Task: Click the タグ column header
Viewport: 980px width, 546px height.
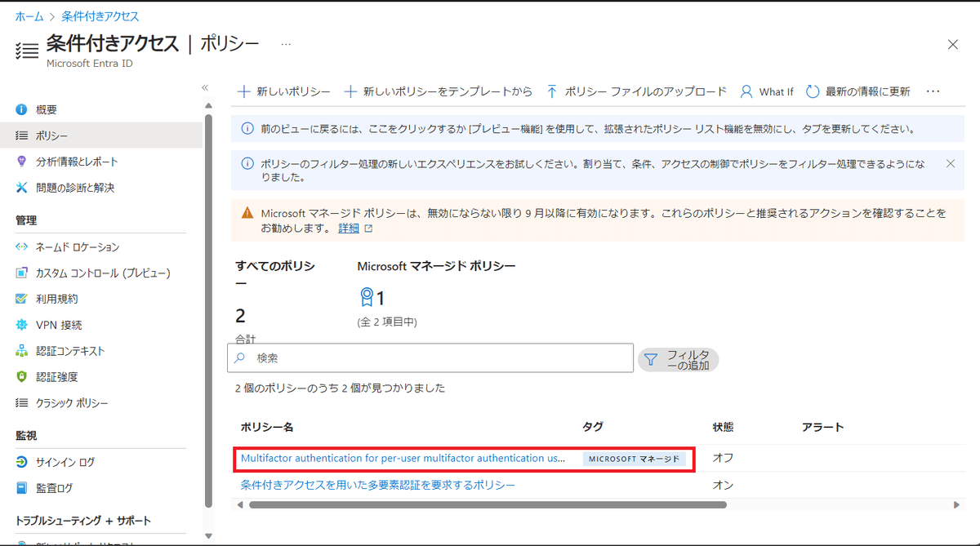Action: [593, 427]
